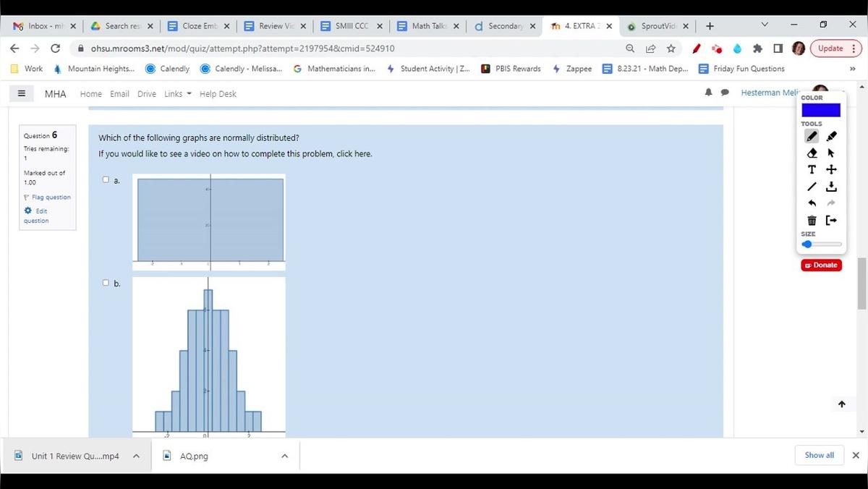Share this page icon
This screenshot has height=489, width=868.
[x=650, y=48]
